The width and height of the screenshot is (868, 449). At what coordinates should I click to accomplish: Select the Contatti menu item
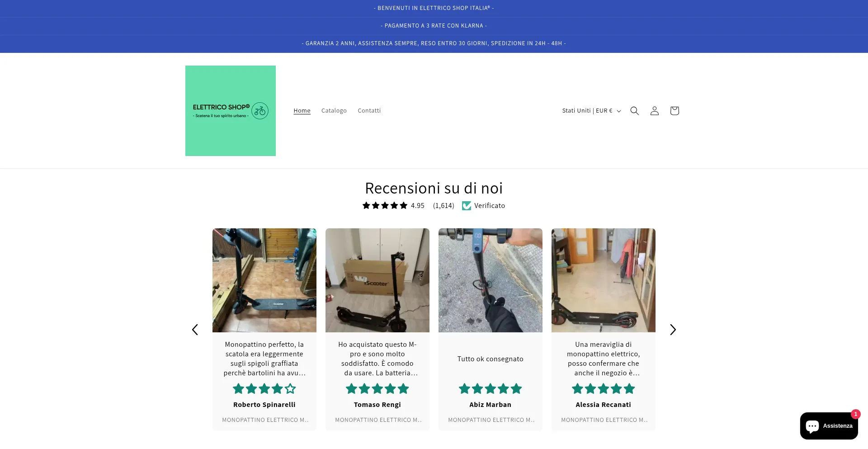[369, 110]
